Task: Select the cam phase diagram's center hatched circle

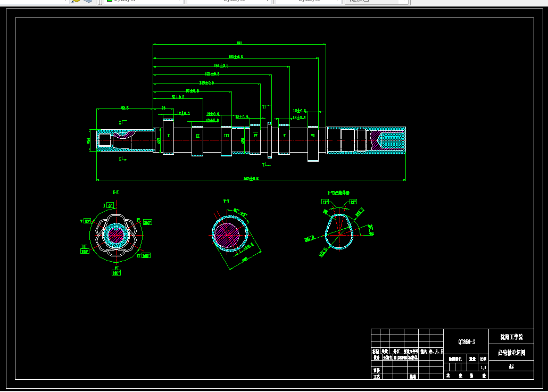Action: coord(115,235)
